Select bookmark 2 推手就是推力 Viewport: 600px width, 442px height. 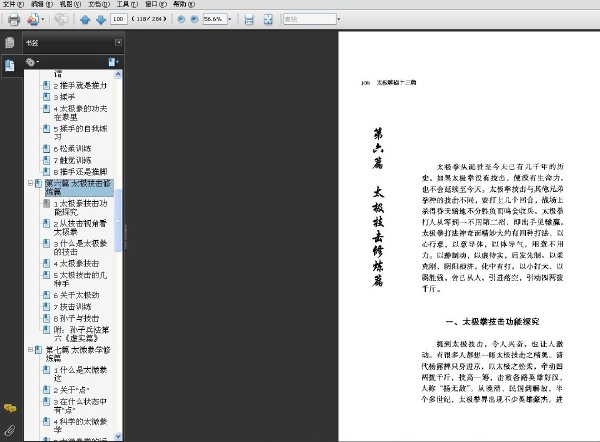(80, 85)
